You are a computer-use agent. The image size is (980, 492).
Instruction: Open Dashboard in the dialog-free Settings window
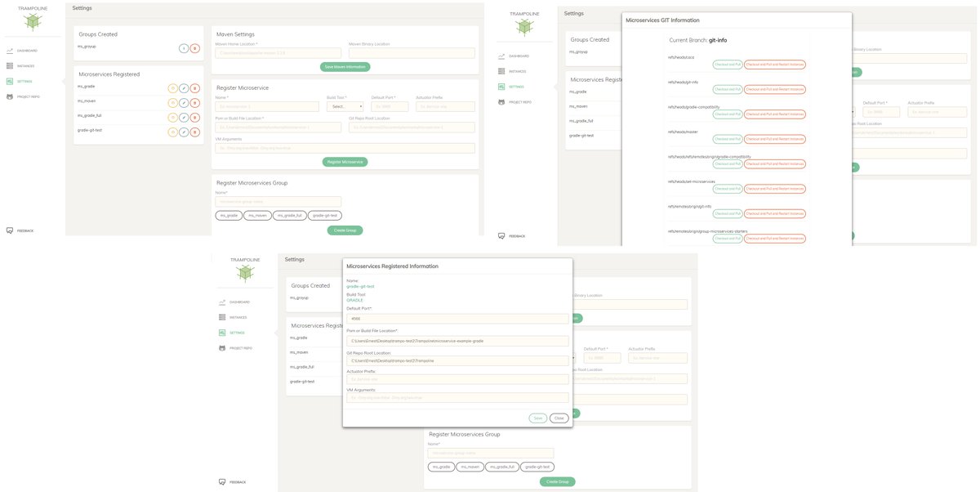(22, 51)
